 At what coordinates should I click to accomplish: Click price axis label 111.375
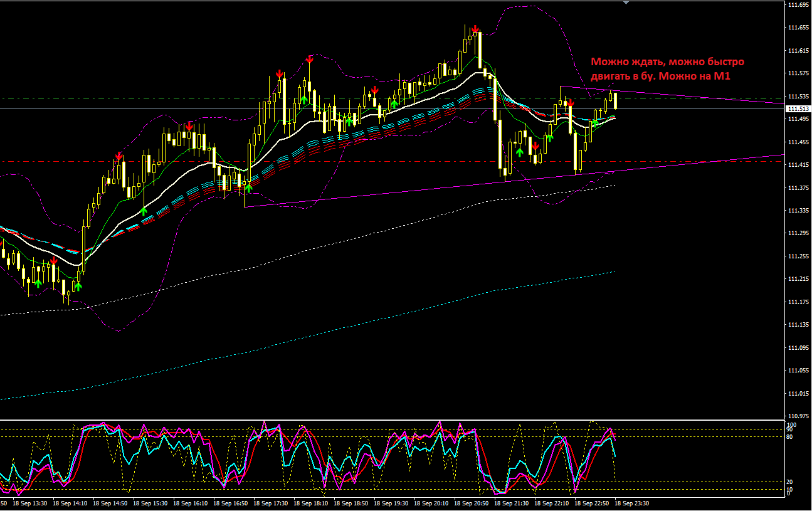pos(798,188)
